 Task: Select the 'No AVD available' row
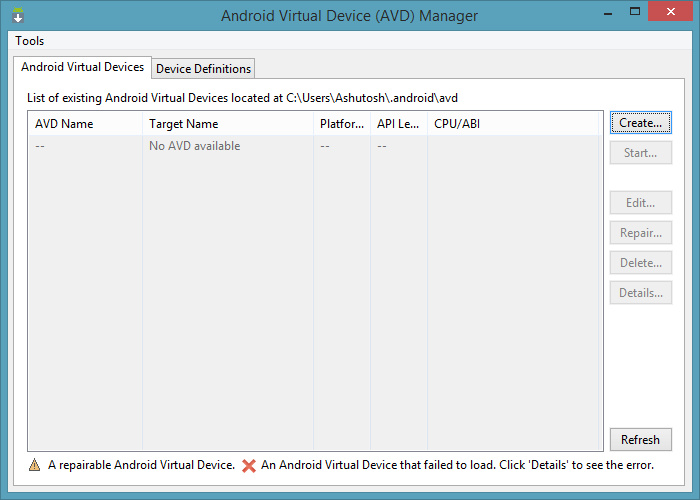pos(313,146)
